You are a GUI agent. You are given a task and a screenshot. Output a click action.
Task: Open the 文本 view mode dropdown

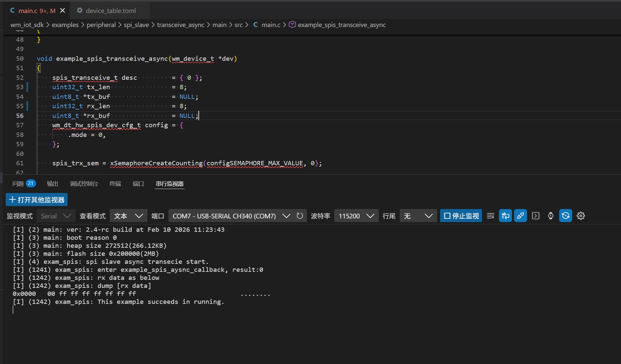[128, 216]
